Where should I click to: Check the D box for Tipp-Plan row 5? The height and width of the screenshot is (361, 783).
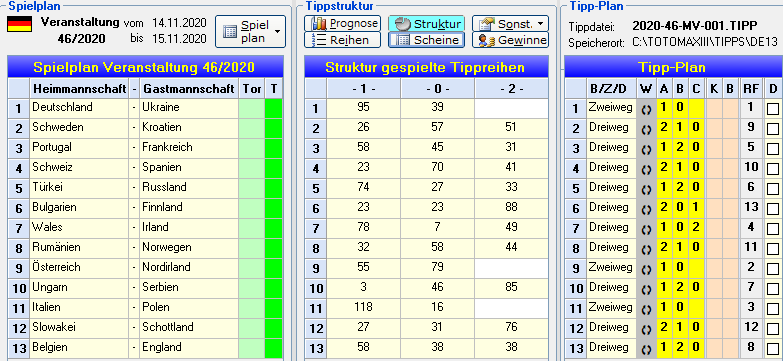[x=773, y=189]
